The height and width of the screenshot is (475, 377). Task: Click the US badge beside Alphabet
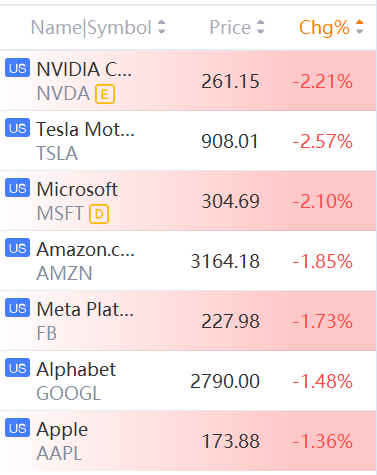17,368
